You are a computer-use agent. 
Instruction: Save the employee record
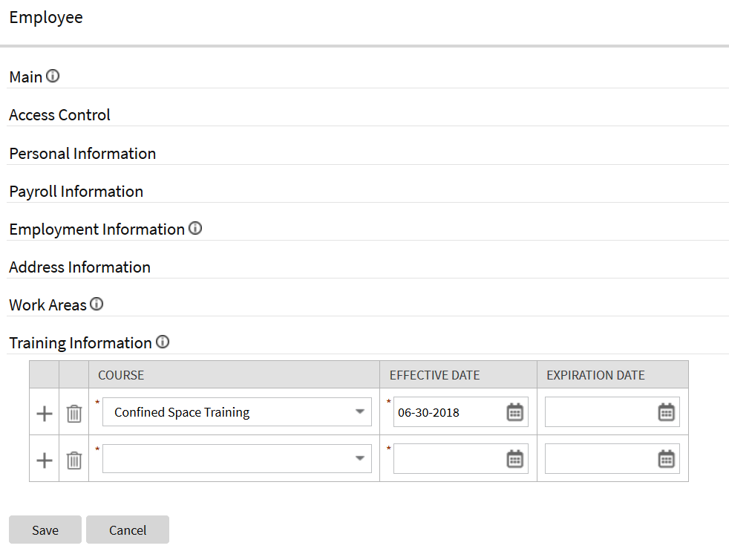click(x=45, y=530)
